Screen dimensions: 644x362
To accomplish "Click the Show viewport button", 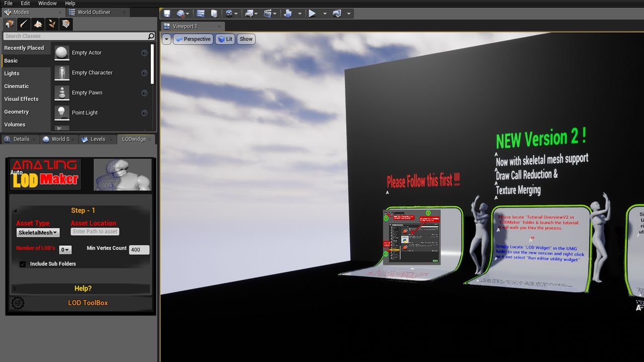I will (246, 39).
